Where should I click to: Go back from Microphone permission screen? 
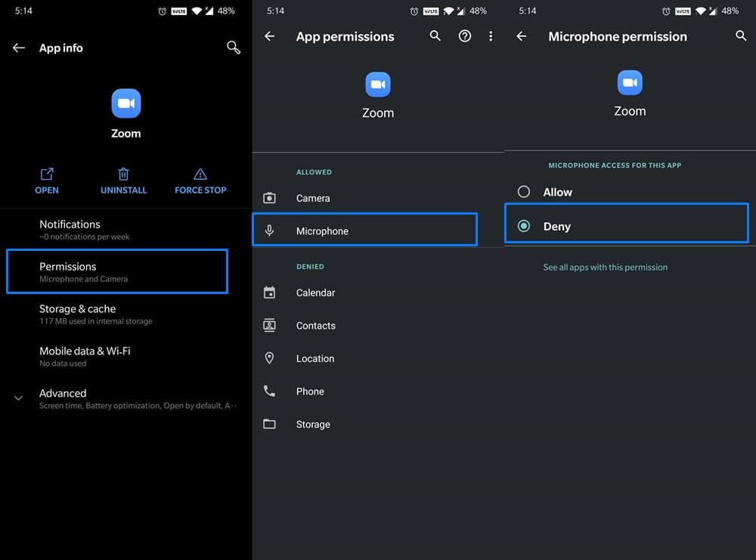522,36
